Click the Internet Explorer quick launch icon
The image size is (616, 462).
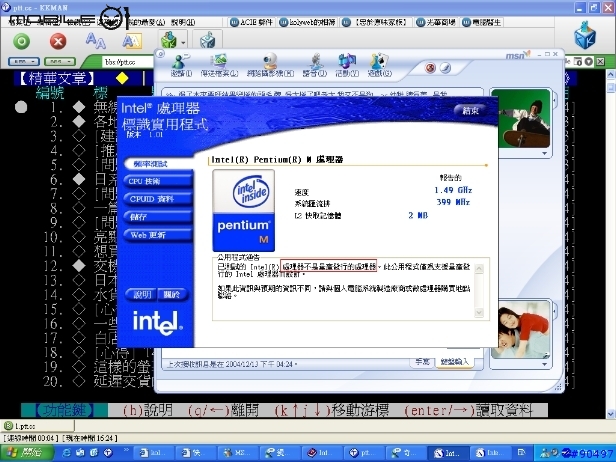(x=67, y=453)
